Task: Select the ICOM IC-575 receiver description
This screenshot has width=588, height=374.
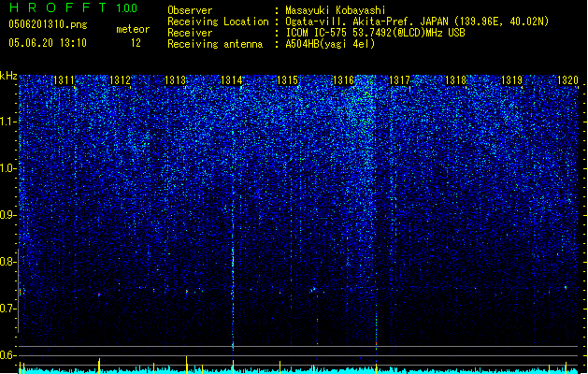Action: click(x=375, y=33)
